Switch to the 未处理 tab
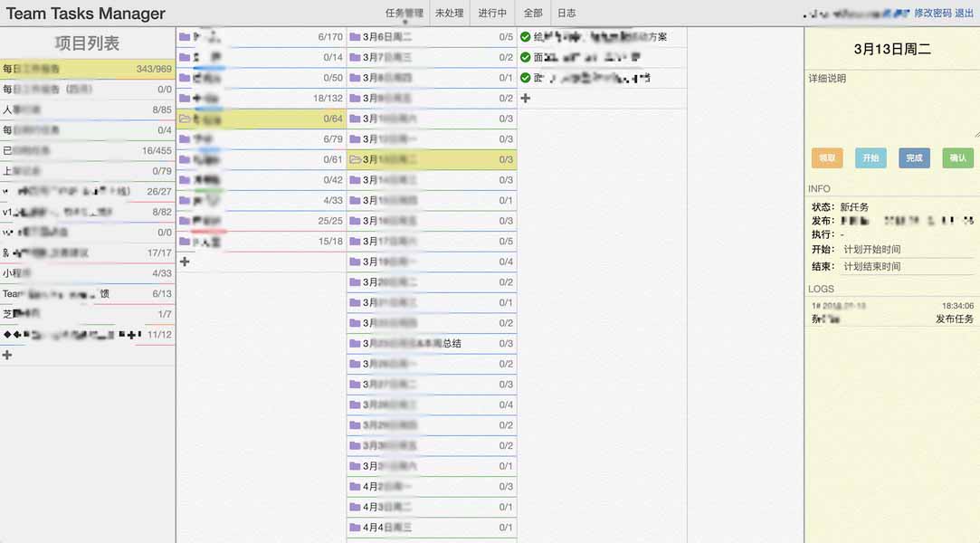Screen dimensions: 980x543 point(449,14)
